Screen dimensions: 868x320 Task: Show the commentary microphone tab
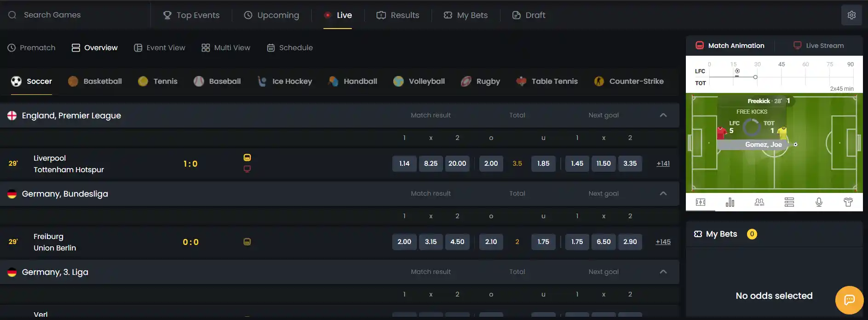(819, 202)
